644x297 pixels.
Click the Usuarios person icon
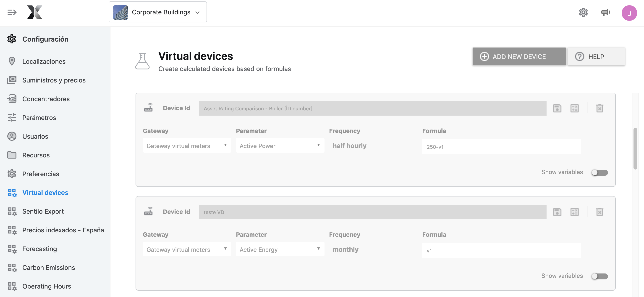(12, 136)
